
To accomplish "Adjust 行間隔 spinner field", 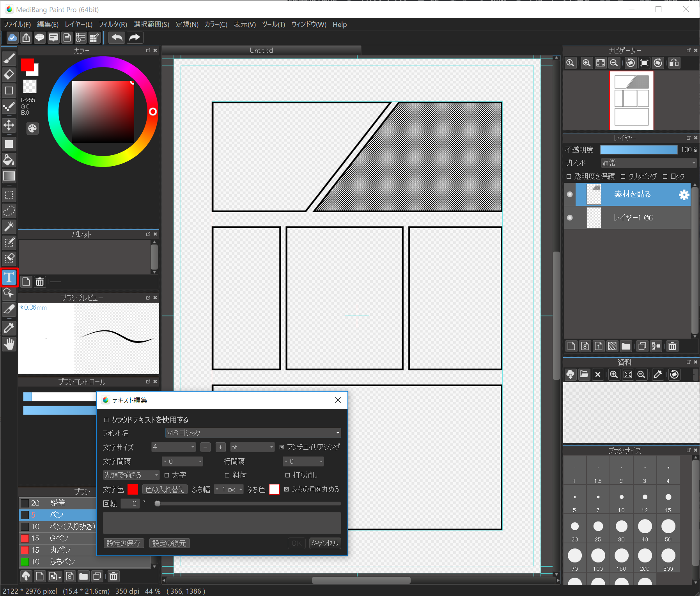I will [x=303, y=461].
